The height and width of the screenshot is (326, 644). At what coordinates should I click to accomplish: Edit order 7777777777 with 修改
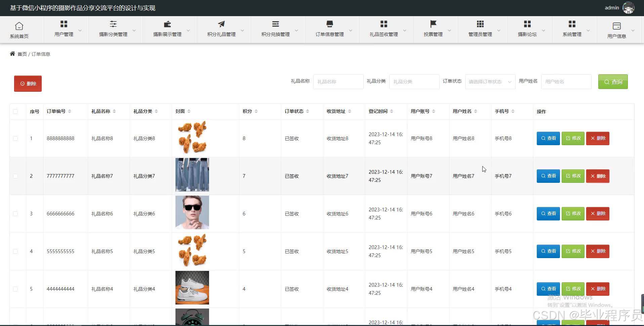[x=573, y=176]
